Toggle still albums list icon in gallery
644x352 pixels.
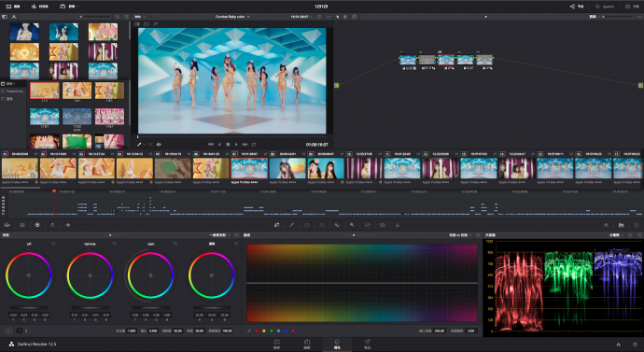5,17
